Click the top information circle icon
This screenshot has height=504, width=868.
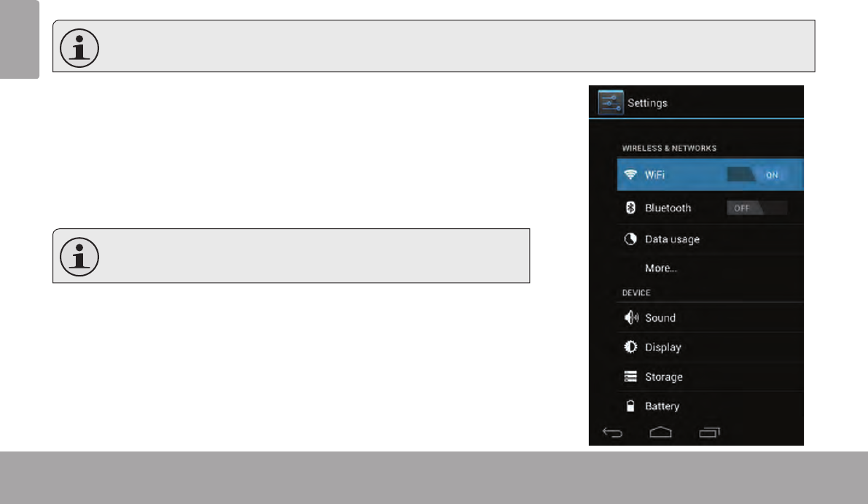pos(79,48)
